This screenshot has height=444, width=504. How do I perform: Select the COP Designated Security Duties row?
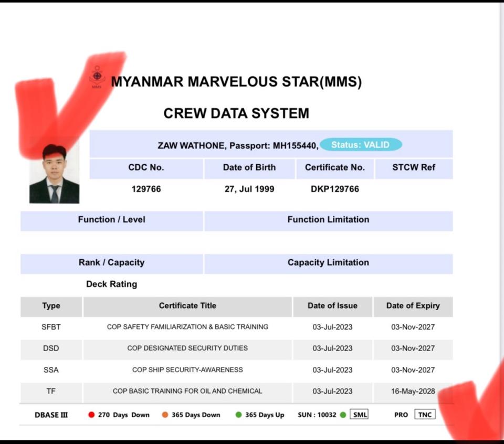tap(187, 348)
